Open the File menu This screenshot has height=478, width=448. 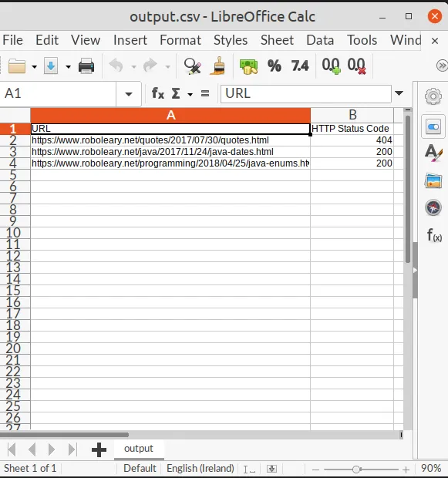click(13, 40)
